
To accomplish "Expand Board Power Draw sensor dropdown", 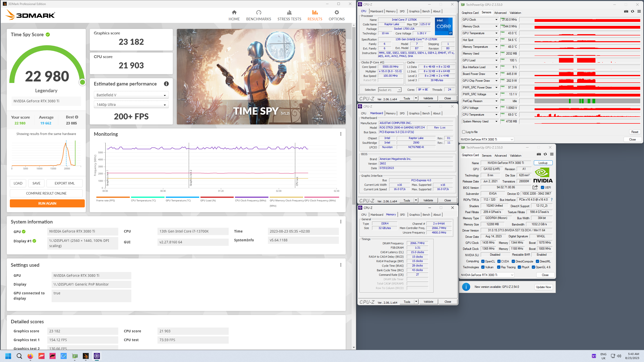I will (x=496, y=74).
